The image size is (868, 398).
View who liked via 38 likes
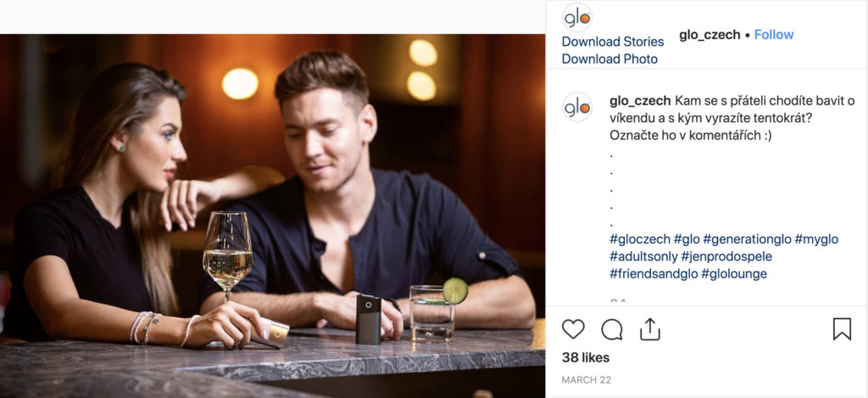click(586, 357)
